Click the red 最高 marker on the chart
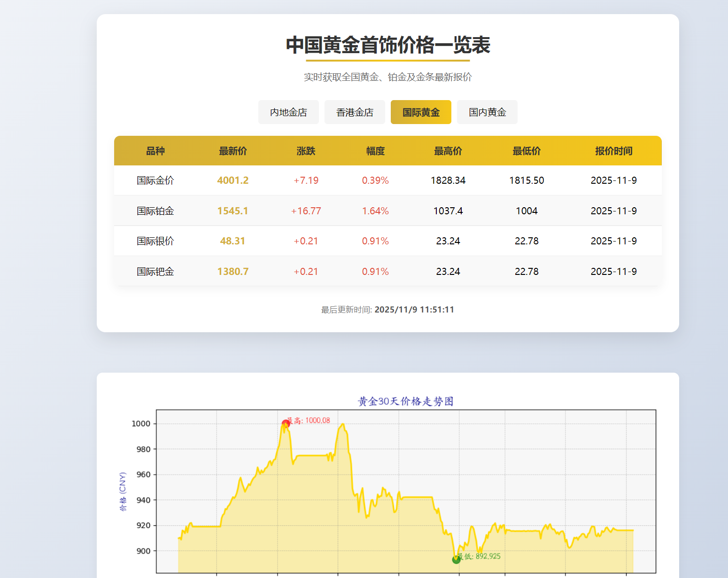The image size is (728, 578). tap(286, 422)
